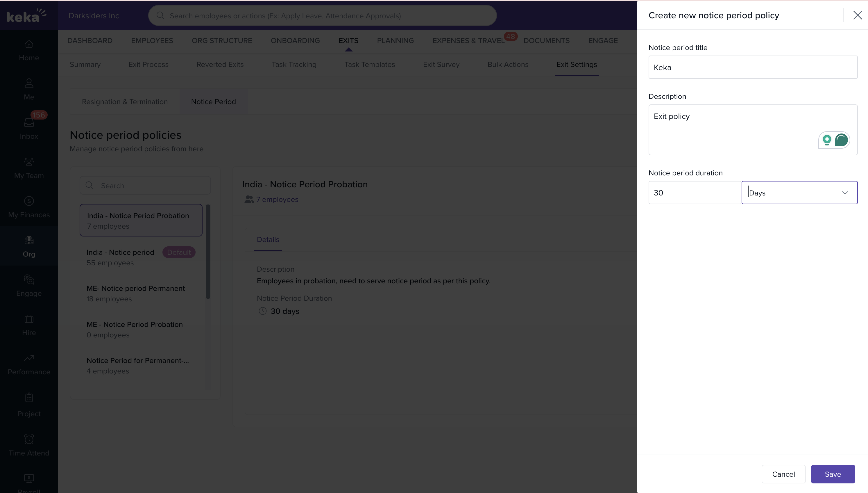Screen dimensions: 868x493
Task: Open the Performance sidebar icon
Action: tap(29, 358)
